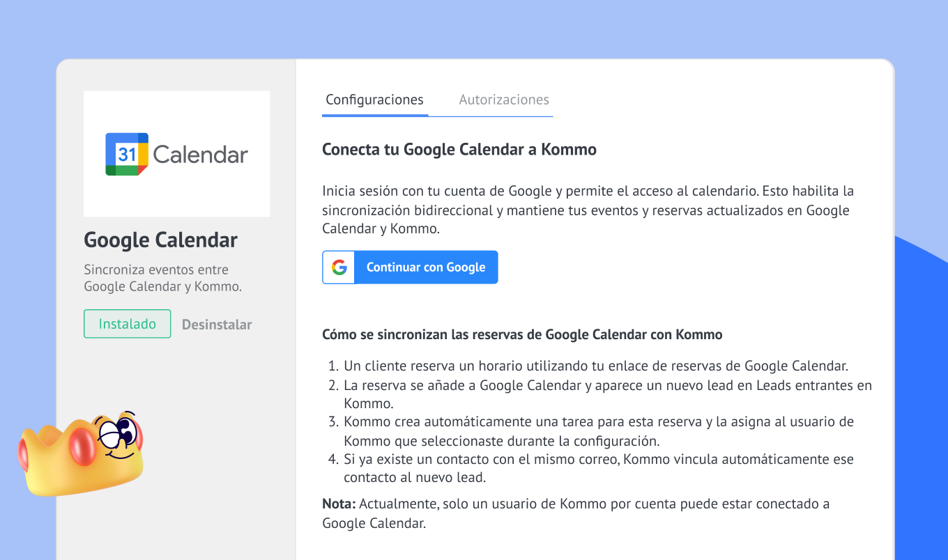948x560 pixels.
Task: Click the Google Calendar sidebar title
Action: 160,240
